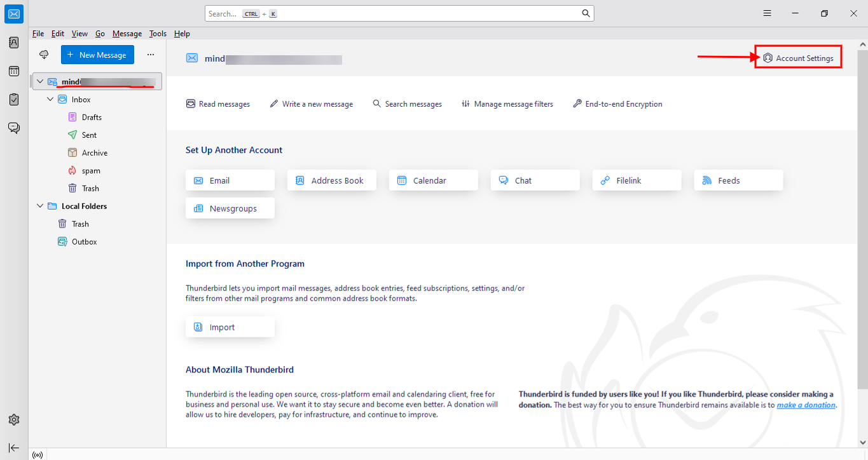
Task: Open Account Settings
Action: point(798,58)
